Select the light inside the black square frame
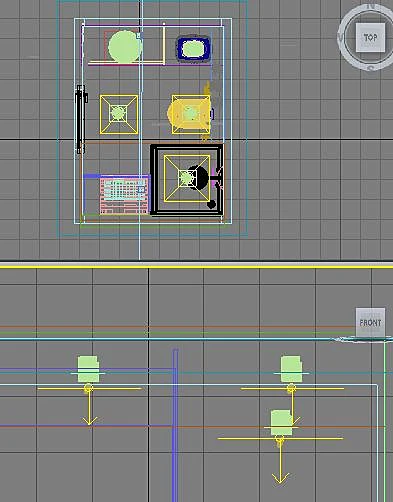 point(187,178)
